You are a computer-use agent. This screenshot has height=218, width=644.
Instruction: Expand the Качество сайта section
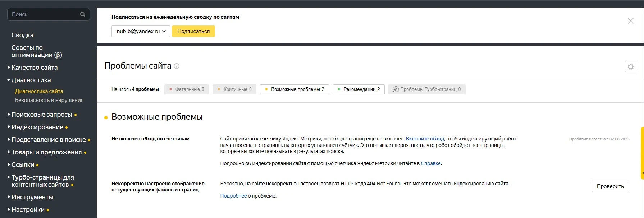(x=34, y=68)
